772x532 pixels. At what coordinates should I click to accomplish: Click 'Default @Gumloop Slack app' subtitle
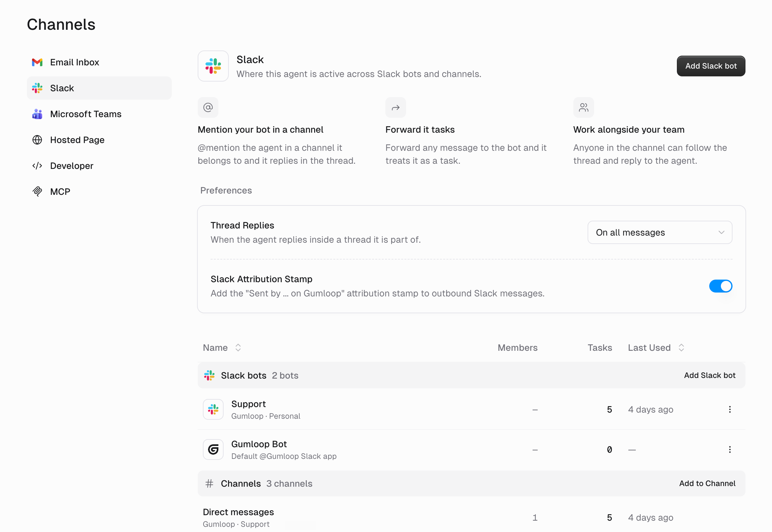point(284,456)
